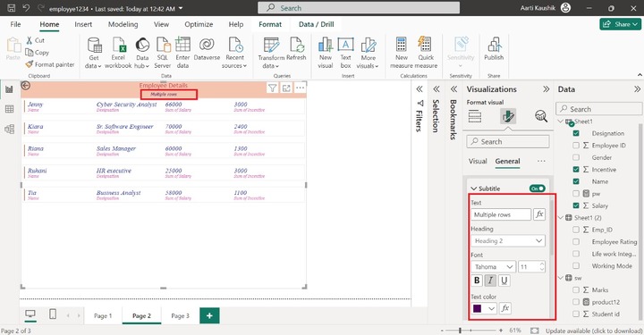This screenshot has height=335, width=644.
Task: Create a Quick measure
Action: pyautogui.click(x=426, y=53)
